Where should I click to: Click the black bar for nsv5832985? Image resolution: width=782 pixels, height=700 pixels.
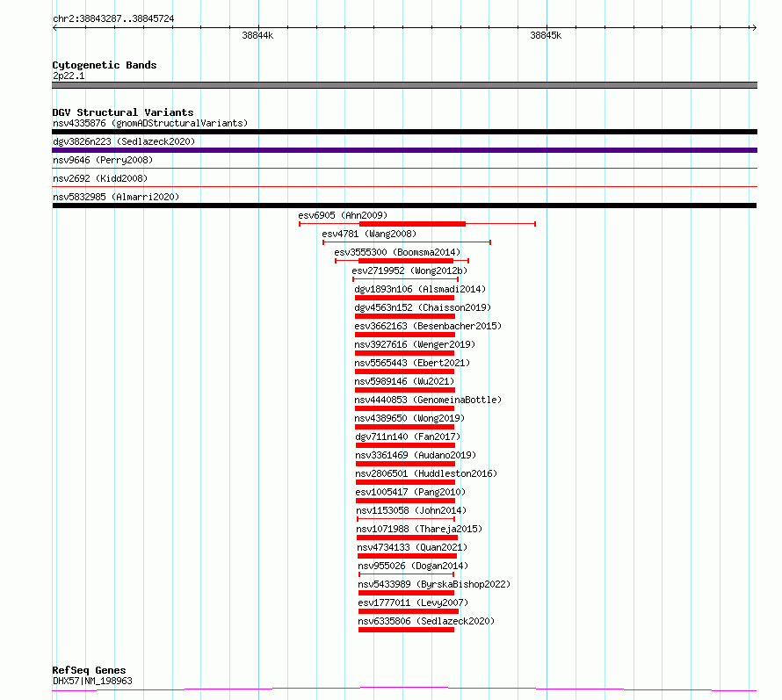pyautogui.click(x=404, y=206)
